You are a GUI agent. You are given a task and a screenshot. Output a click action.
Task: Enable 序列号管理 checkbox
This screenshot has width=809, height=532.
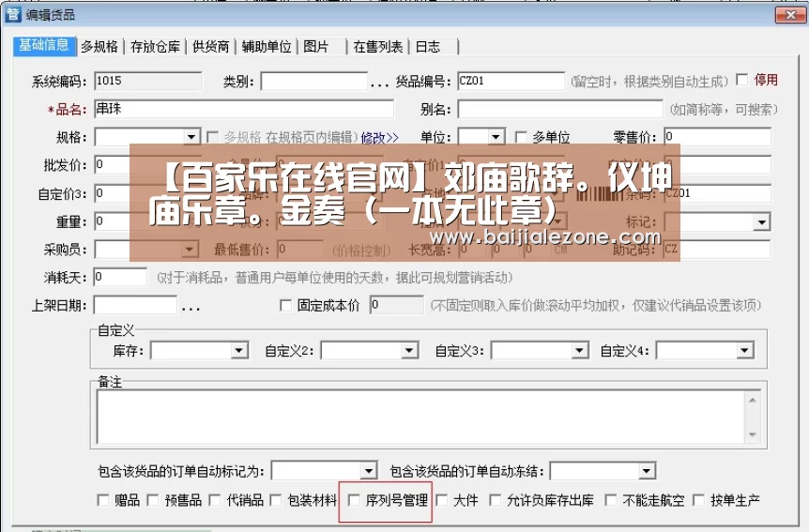[354, 500]
